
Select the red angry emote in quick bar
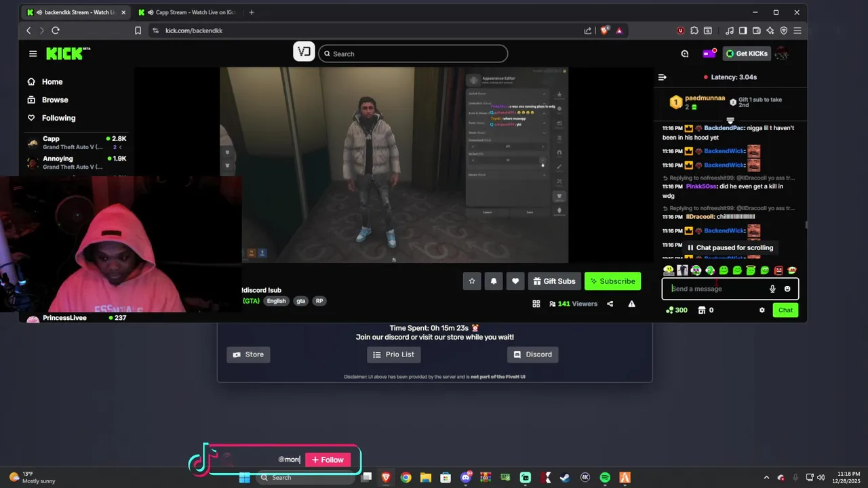point(778,270)
